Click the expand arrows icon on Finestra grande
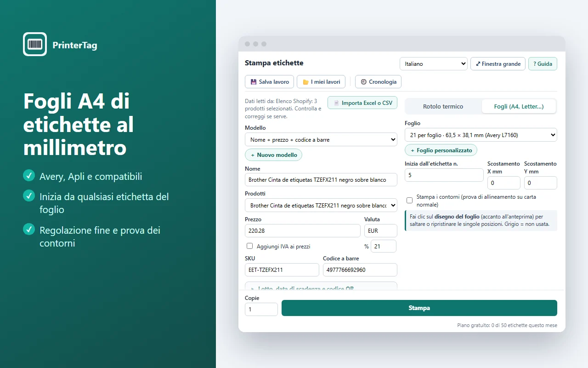 pos(478,64)
